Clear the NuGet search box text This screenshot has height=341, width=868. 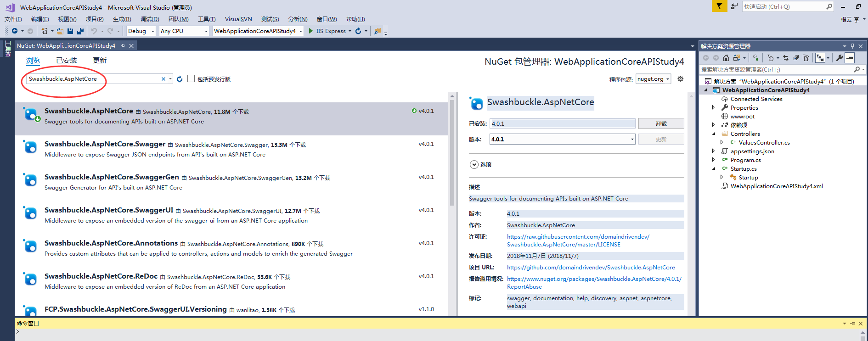click(163, 79)
